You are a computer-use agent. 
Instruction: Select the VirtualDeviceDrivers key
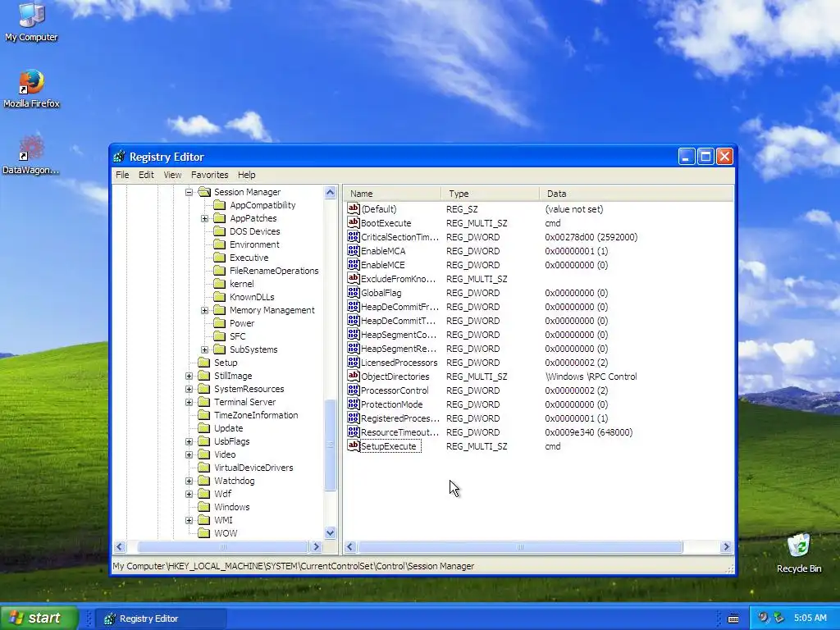253,468
